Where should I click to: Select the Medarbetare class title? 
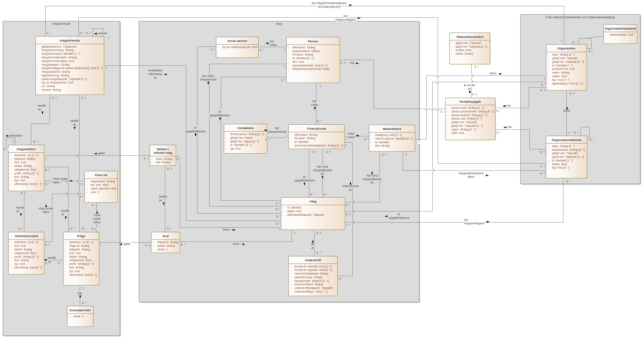click(392, 129)
